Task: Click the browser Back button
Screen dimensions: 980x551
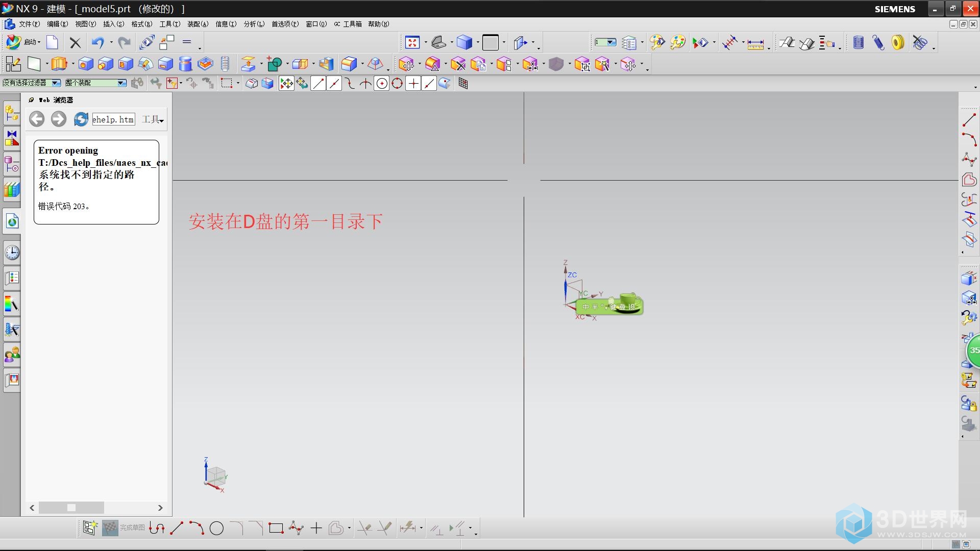Action: pyautogui.click(x=36, y=119)
